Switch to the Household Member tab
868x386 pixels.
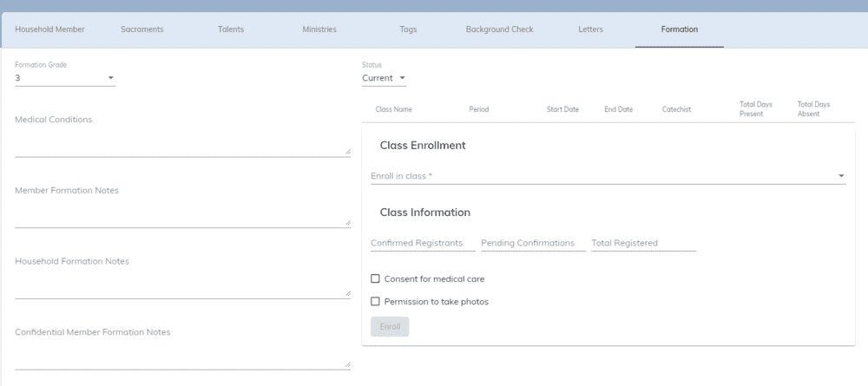(49, 29)
